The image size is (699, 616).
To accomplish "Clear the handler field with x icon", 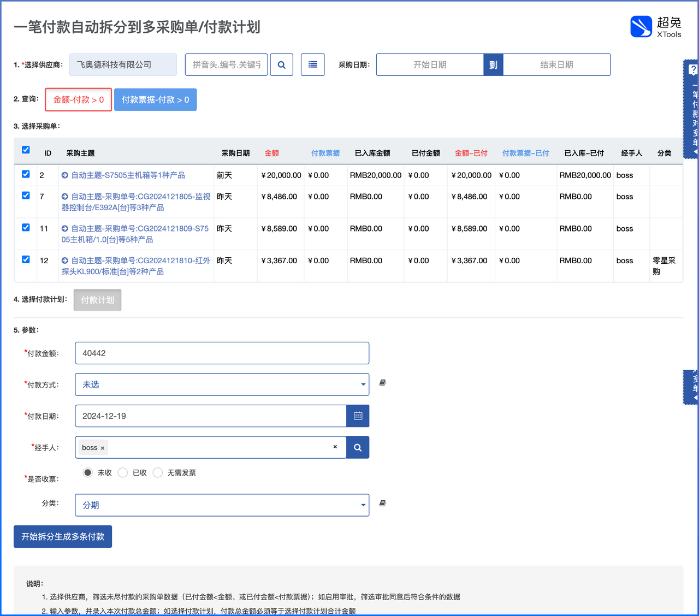I will pyautogui.click(x=335, y=447).
